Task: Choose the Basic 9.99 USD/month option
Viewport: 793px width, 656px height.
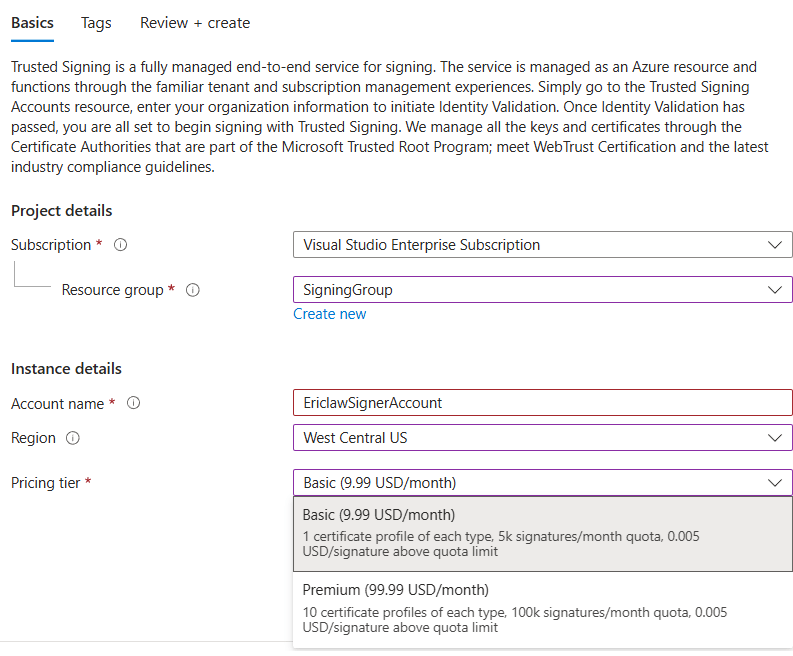Action: point(543,534)
